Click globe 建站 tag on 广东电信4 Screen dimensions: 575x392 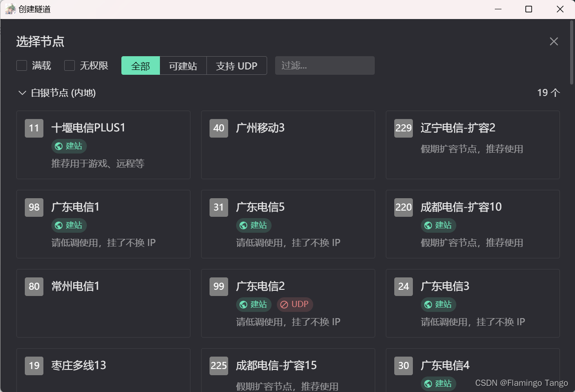(x=438, y=384)
